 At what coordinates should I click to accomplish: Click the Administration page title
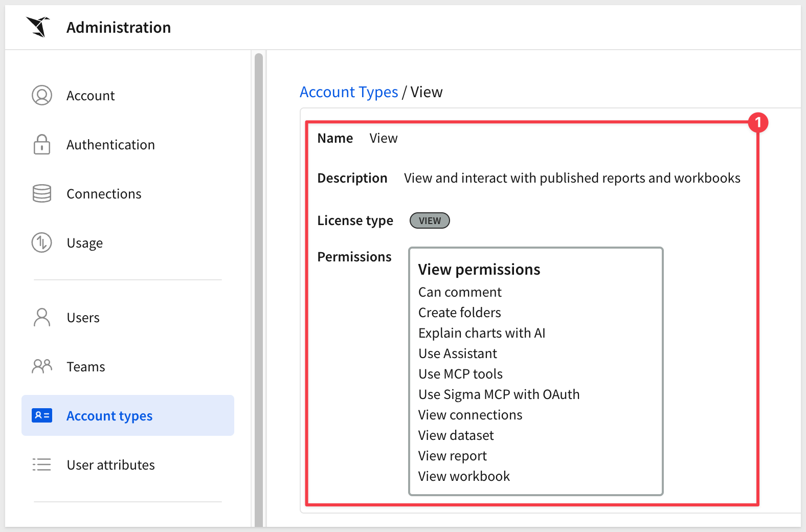click(x=119, y=27)
